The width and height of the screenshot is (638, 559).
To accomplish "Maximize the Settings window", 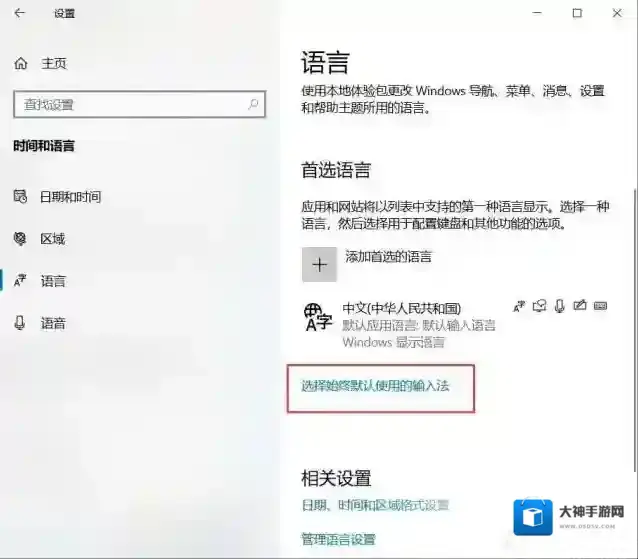I will pos(577,14).
